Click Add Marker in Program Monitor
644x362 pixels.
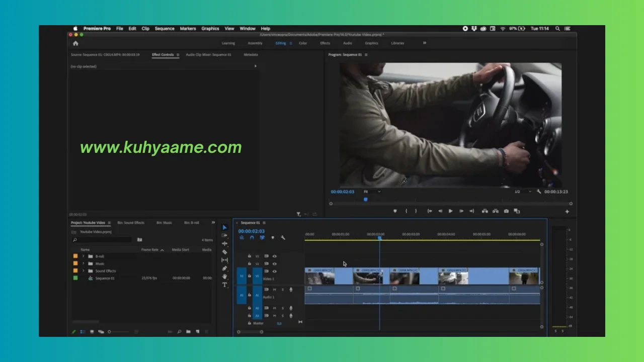coord(395,211)
